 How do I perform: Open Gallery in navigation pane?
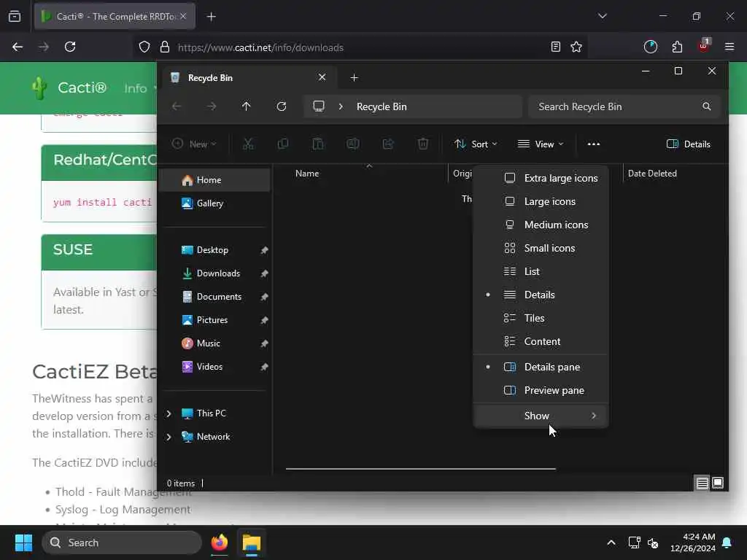point(215,203)
